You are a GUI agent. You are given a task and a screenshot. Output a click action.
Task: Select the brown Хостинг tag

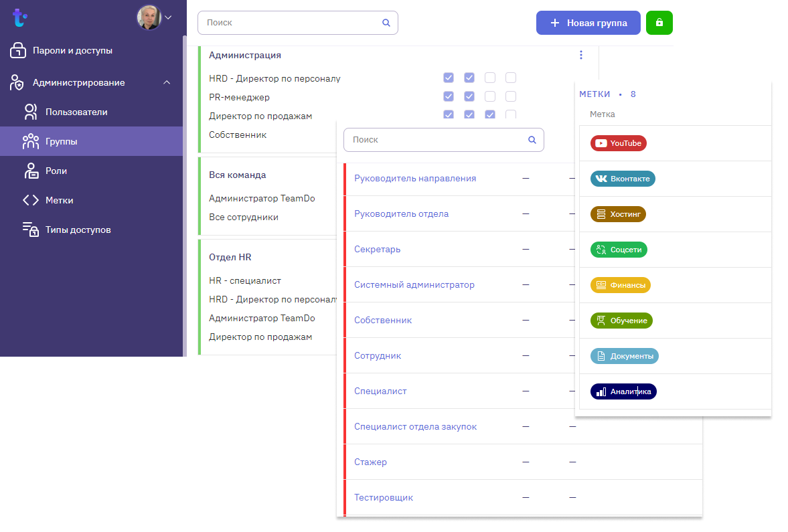(618, 214)
